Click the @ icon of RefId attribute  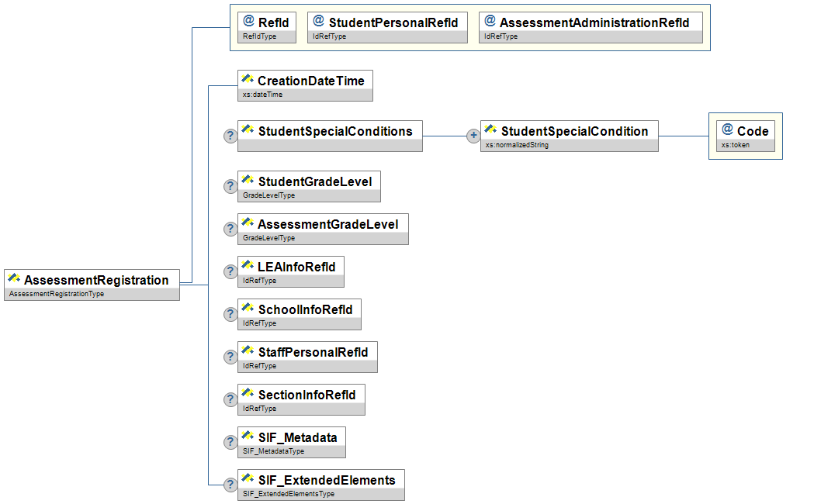point(249,22)
